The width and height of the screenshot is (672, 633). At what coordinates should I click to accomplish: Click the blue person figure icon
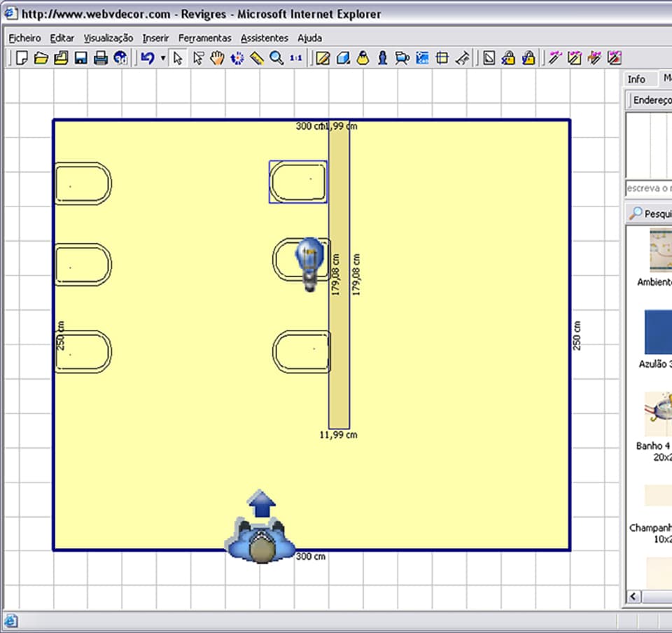[x=382, y=58]
